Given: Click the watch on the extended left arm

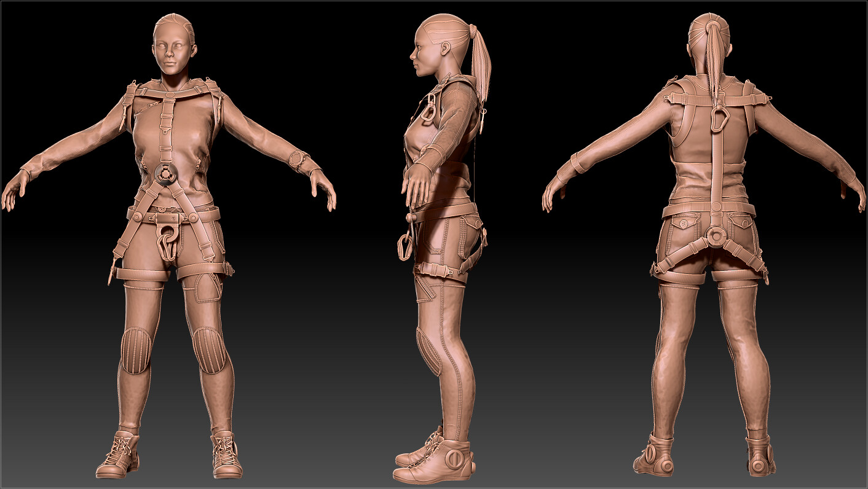Looking at the screenshot, I should 296,158.
